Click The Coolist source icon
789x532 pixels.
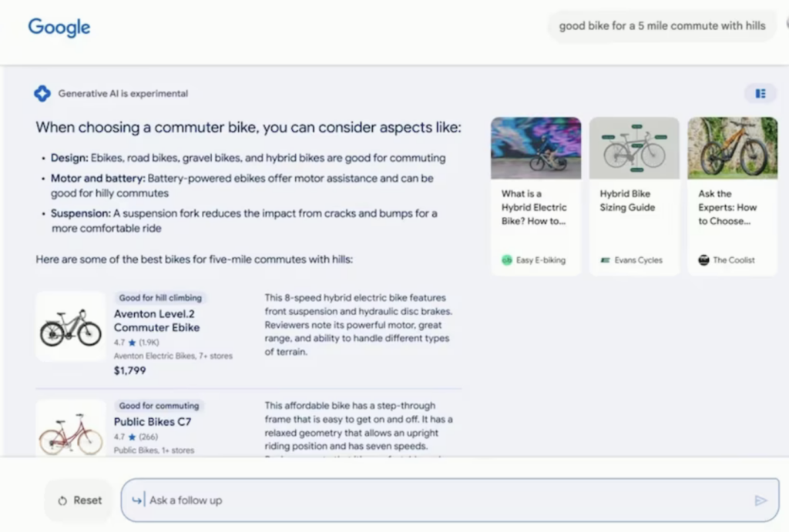click(703, 260)
